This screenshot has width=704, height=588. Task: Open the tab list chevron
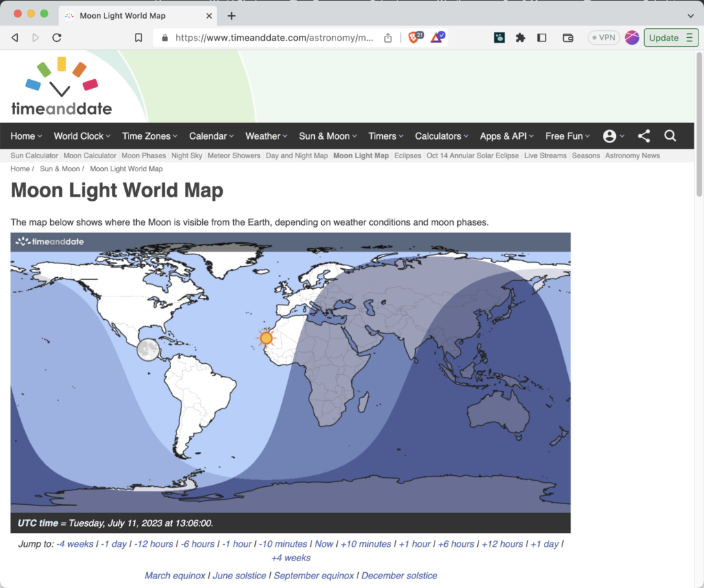coord(690,17)
